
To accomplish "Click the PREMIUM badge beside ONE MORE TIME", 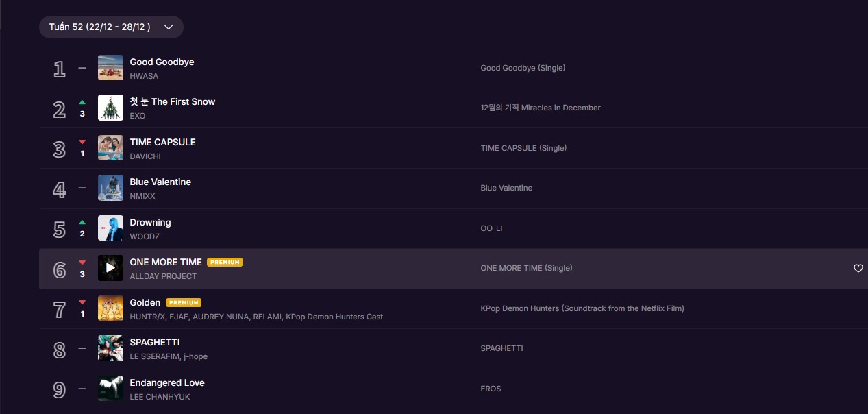I will [225, 262].
